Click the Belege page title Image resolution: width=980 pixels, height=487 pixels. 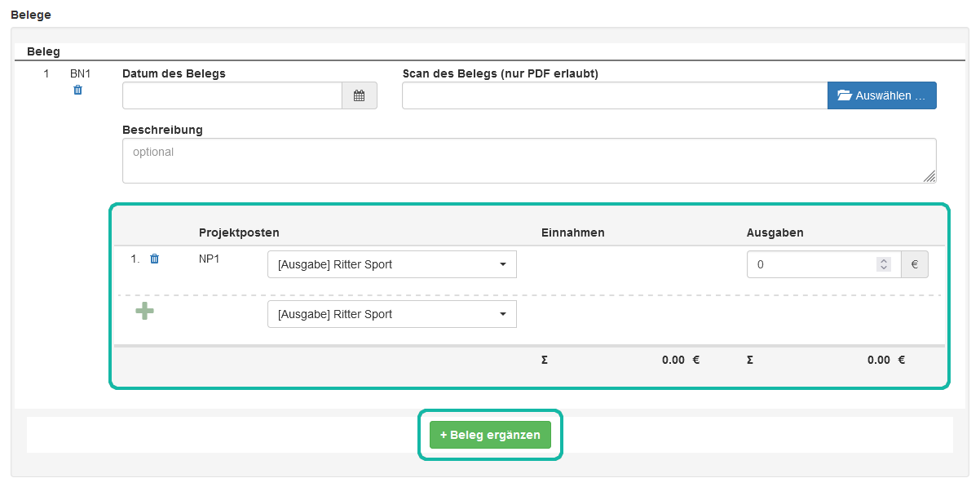click(x=31, y=15)
